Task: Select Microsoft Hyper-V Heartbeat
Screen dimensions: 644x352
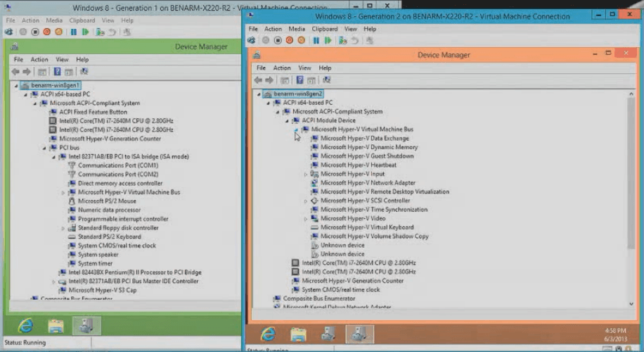Action: (359, 165)
